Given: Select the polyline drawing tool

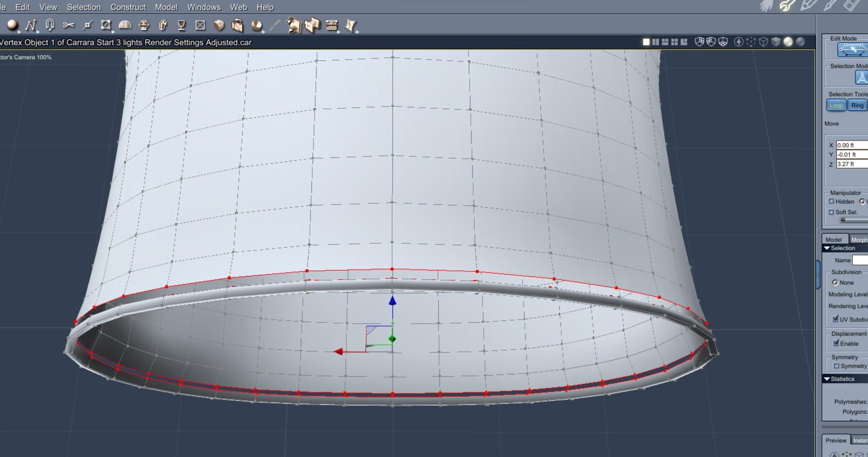Looking at the screenshot, I should [x=30, y=25].
